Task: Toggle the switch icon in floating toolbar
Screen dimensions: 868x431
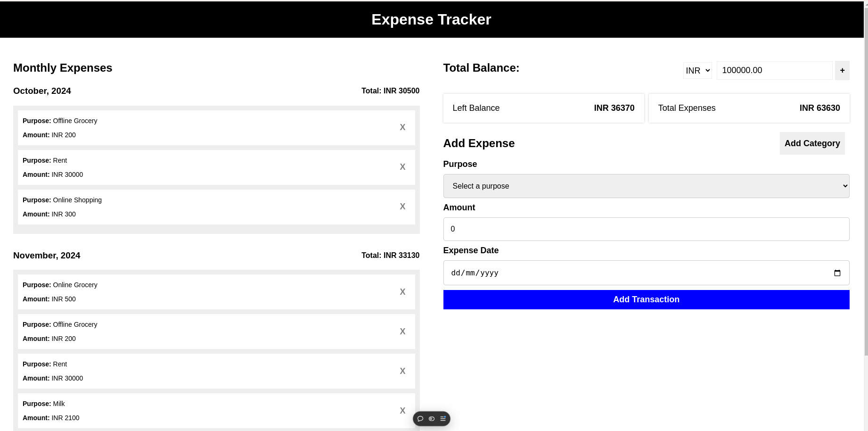Action: click(432, 419)
